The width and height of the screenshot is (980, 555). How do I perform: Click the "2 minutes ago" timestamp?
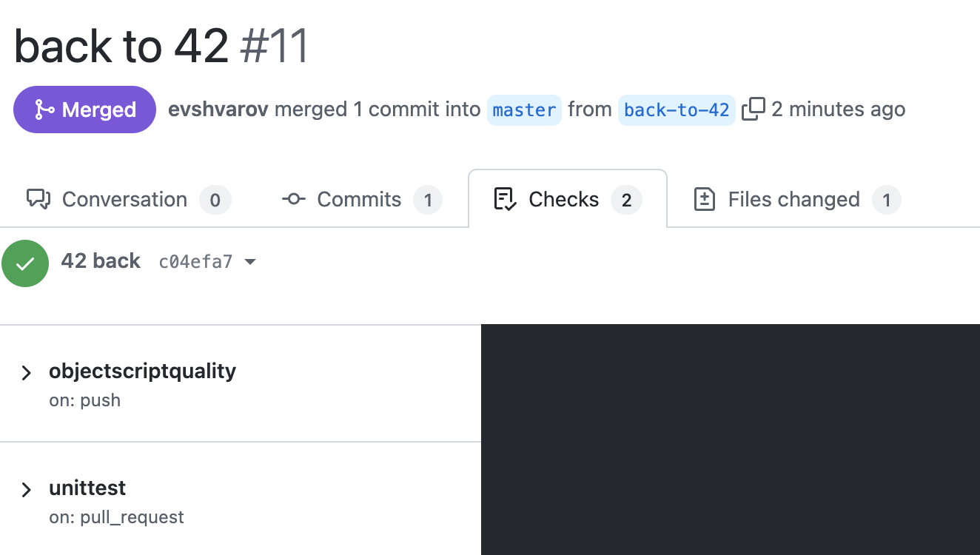838,110
